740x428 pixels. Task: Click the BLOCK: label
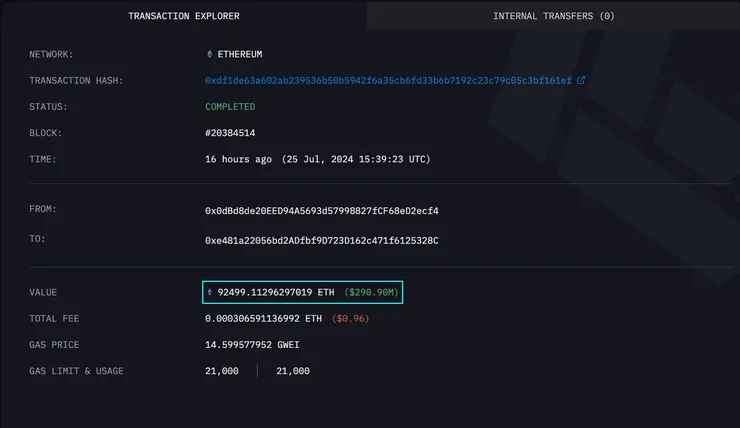pos(45,133)
